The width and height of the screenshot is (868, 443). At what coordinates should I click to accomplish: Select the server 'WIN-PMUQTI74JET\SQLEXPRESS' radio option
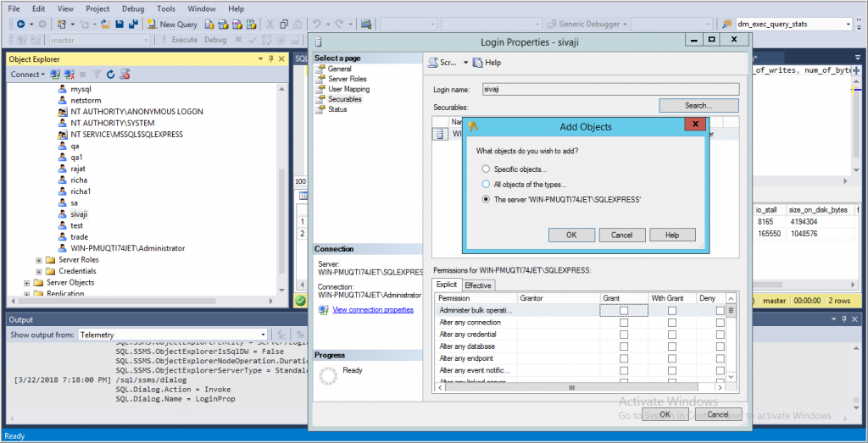pyautogui.click(x=486, y=199)
